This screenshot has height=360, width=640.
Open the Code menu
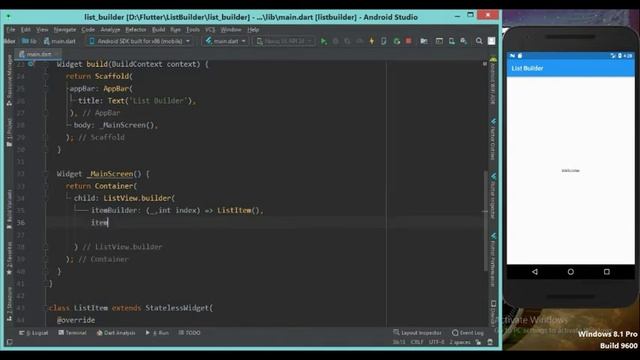[88, 30]
